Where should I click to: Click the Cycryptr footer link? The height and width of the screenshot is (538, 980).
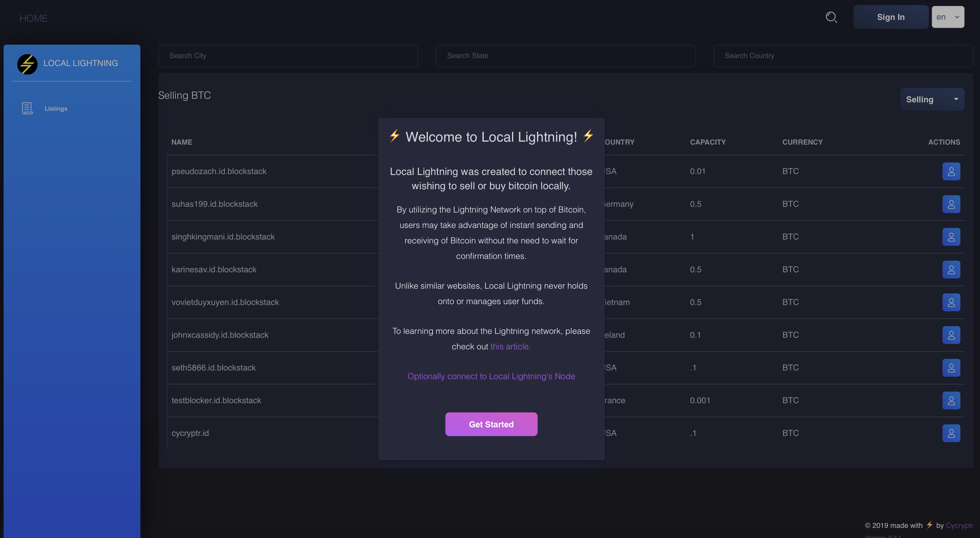coord(959,526)
